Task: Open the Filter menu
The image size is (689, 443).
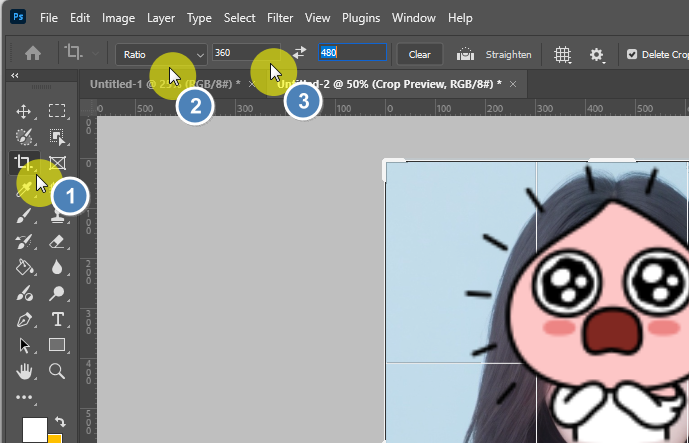Action: (x=280, y=18)
